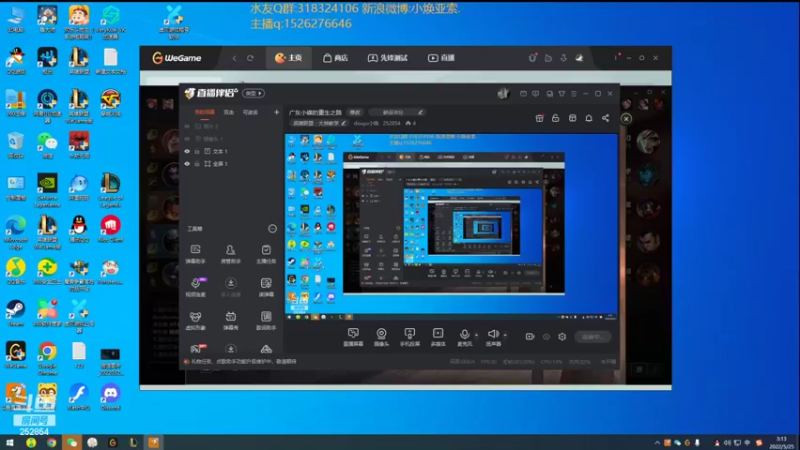The image size is (800, 450).
Task: Open the 弹幕秀 danmaku show tool
Action: 231,320
